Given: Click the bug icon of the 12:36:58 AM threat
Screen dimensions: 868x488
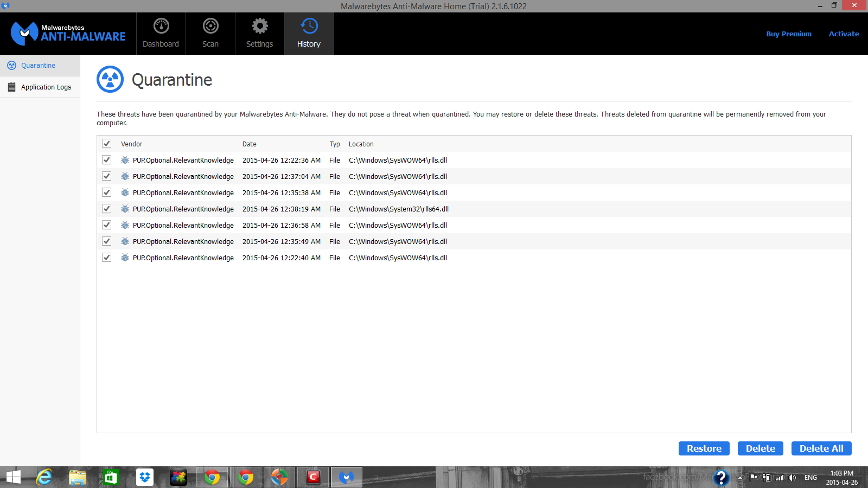Looking at the screenshot, I should point(125,225).
